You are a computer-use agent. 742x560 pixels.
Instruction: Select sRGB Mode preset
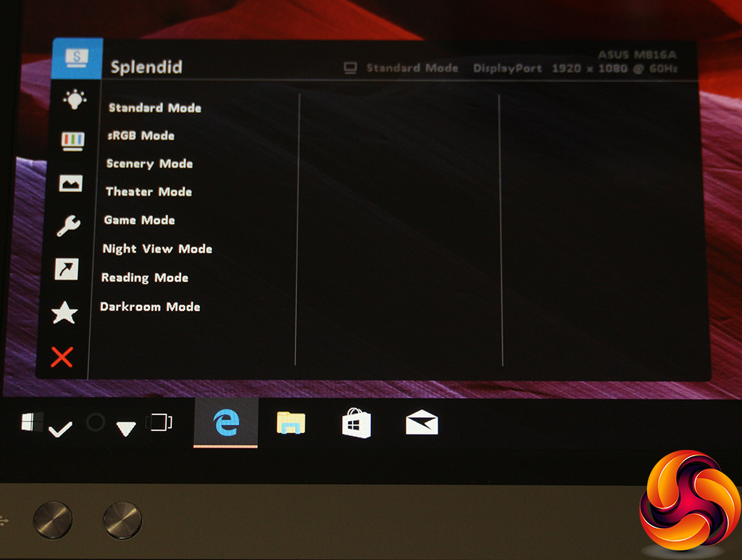point(141,135)
